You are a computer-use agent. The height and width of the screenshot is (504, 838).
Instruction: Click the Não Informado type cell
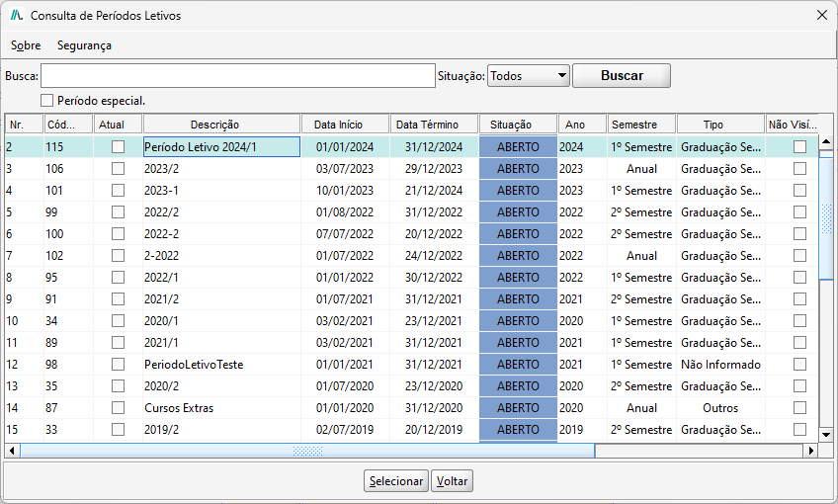coord(720,365)
